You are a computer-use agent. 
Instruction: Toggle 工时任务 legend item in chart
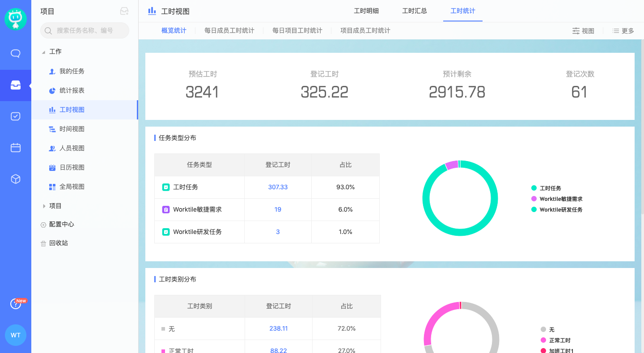point(550,188)
